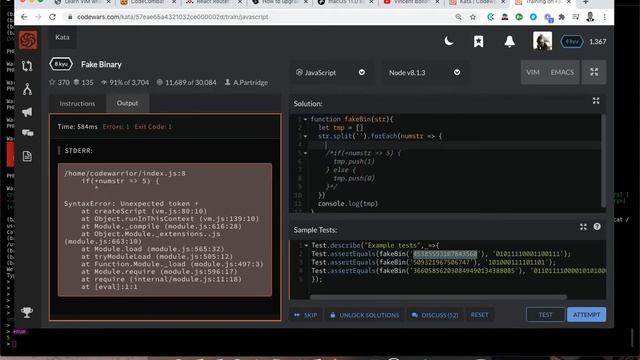Open the Kumite fork sidebar icon
Image resolution: width=640 pixels, height=360 pixels.
[x=27, y=89]
